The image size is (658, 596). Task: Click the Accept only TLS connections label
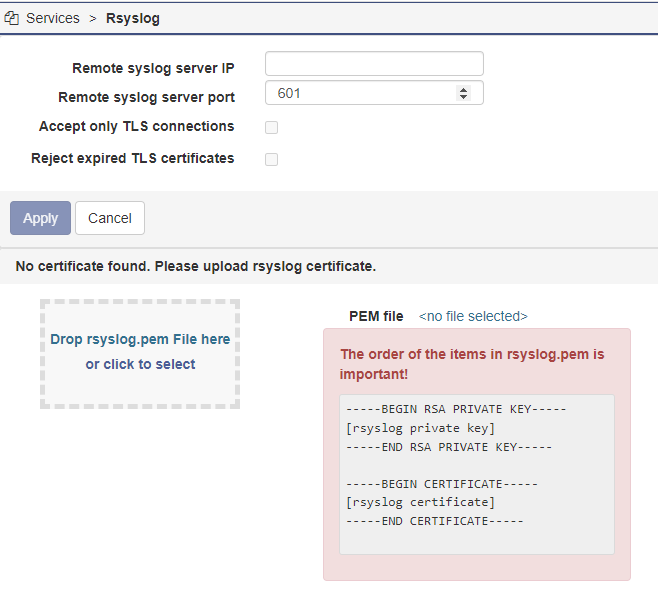136,127
